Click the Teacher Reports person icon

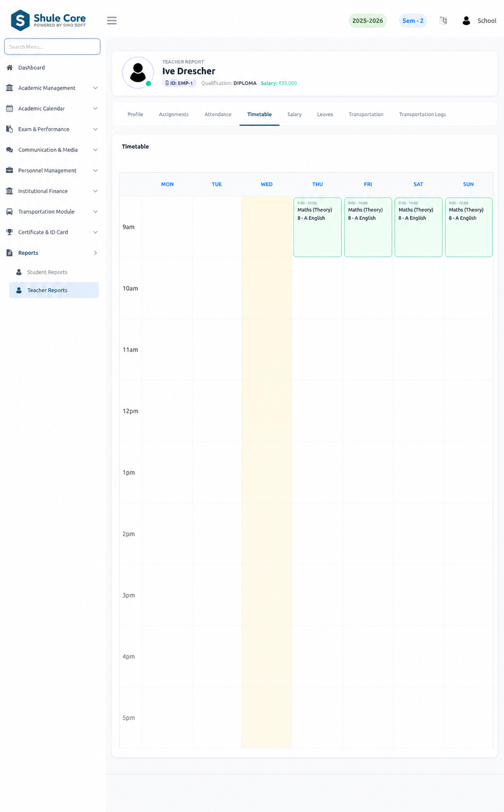pyautogui.click(x=19, y=290)
